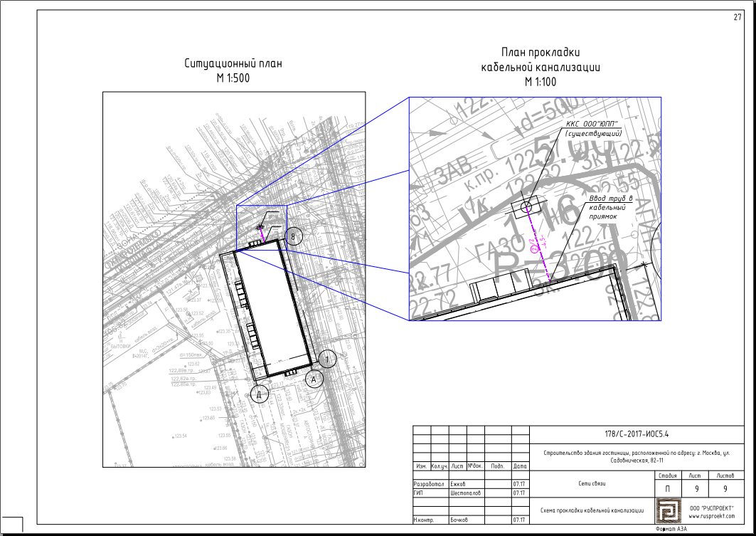The width and height of the screenshot is (756, 536).
Task: Click the ККС ООО "ЮПП" callout label
Action: [x=594, y=128]
